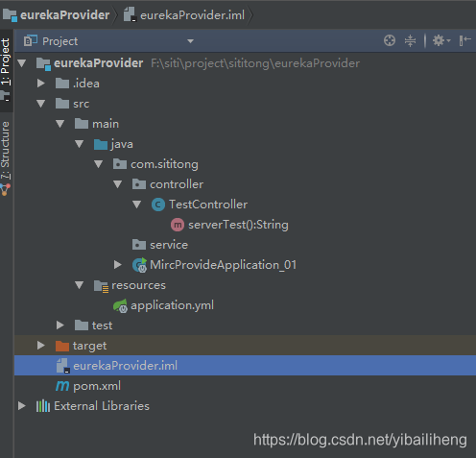Click the orange target folder icon
The height and width of the screenshot is (458, 476).
click(62, 346)
